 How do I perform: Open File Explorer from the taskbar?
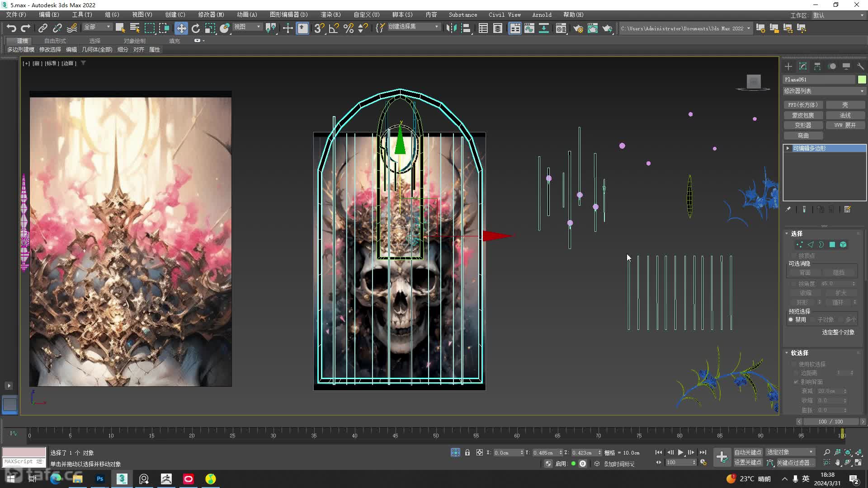tap(78, 479)
